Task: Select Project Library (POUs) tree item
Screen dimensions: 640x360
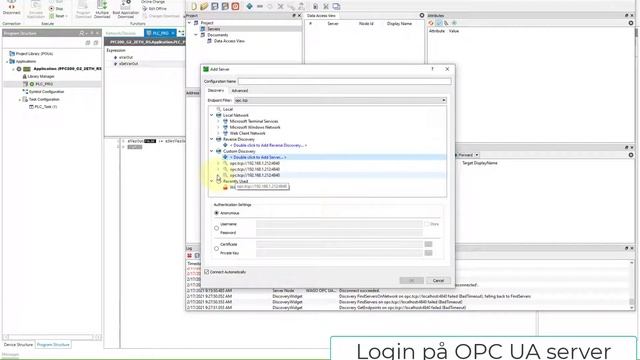Action: point(34,53)
